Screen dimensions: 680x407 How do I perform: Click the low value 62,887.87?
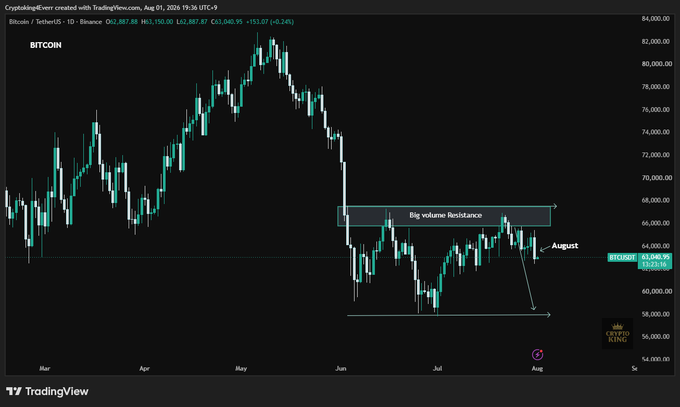[x=193, y=22]
